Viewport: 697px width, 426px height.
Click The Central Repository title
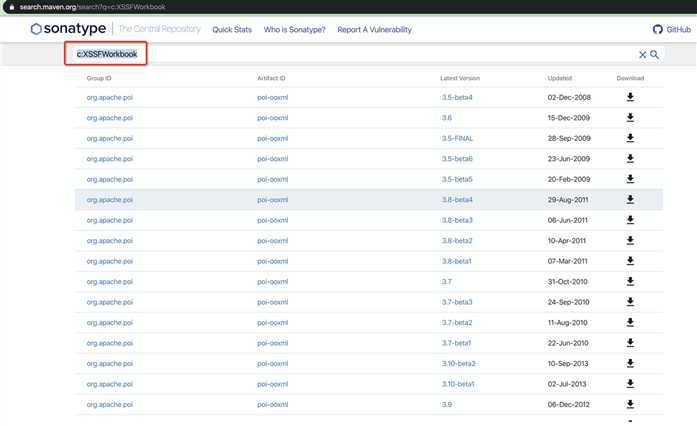pyautogui.click(x=160, y=29)
